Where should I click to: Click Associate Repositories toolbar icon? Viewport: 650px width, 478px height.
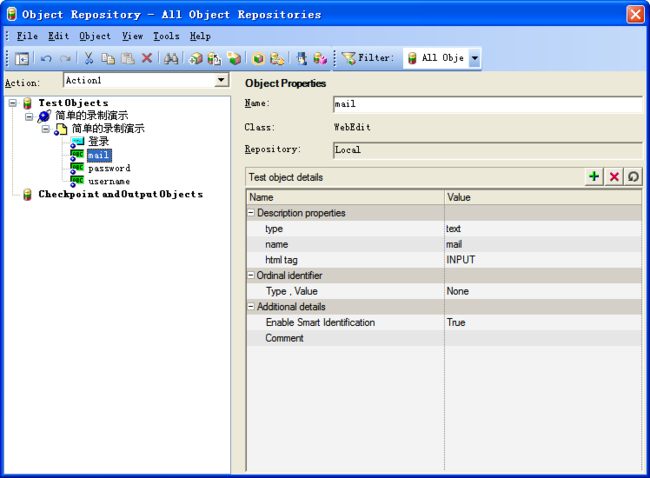click(x=320, y=58)
